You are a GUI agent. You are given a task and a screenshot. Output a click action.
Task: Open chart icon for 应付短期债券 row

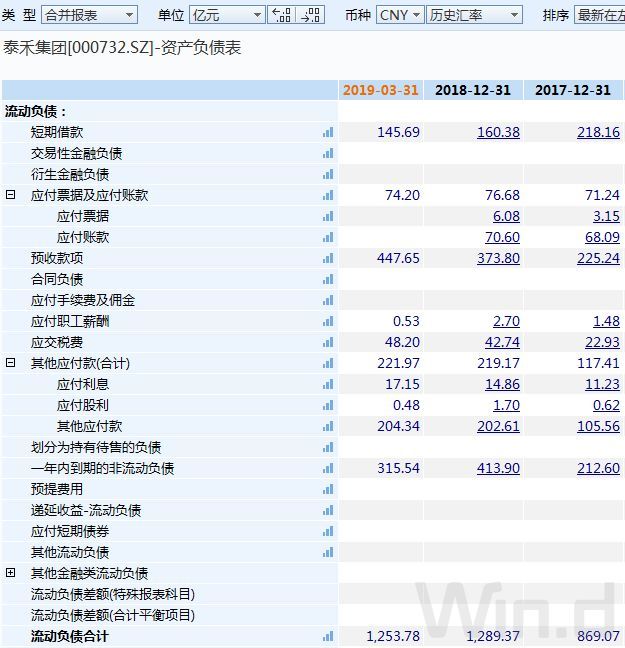328,531
